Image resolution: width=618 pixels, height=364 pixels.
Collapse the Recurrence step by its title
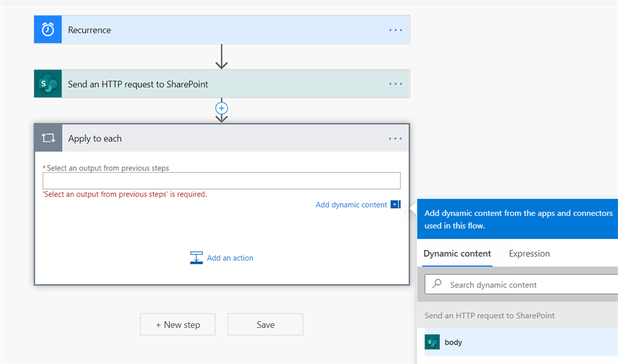click(89, 30)
